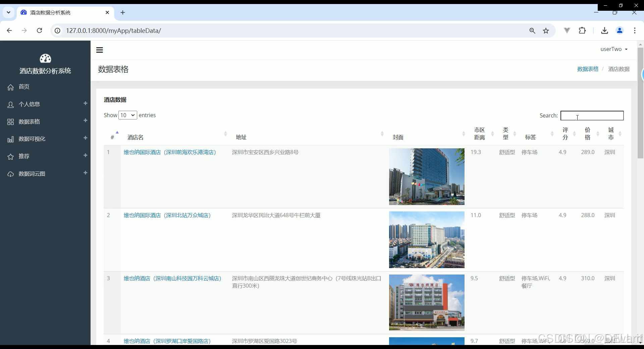Open the userTwo dropdown
This screenshot has height=349, width=644.
coord(613,49)
